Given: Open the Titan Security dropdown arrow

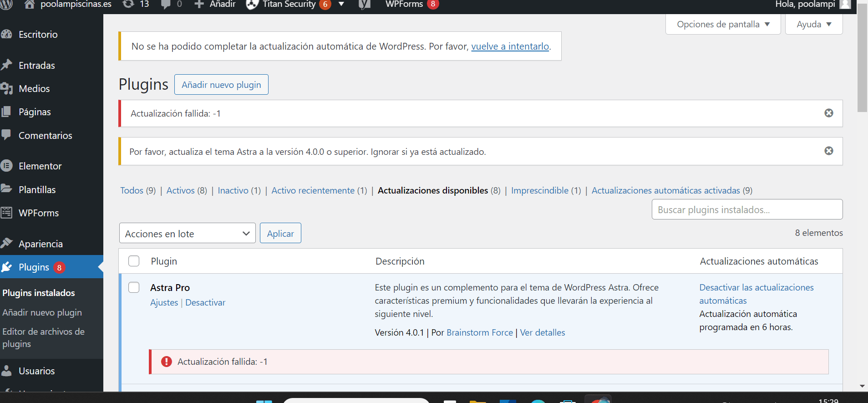Looking at the screenshot, I should pyautogui.click(x=341, y=4).
